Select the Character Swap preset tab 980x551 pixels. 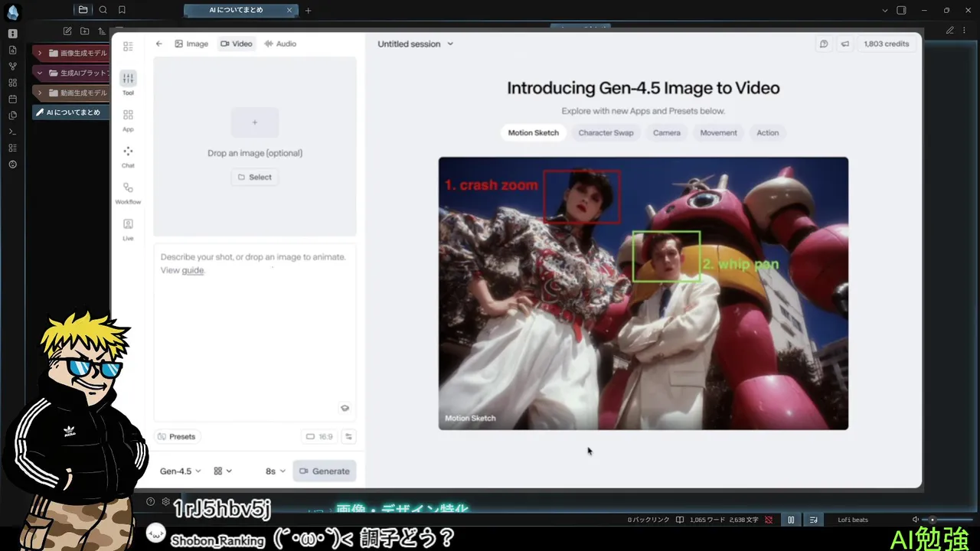(606, 132)
